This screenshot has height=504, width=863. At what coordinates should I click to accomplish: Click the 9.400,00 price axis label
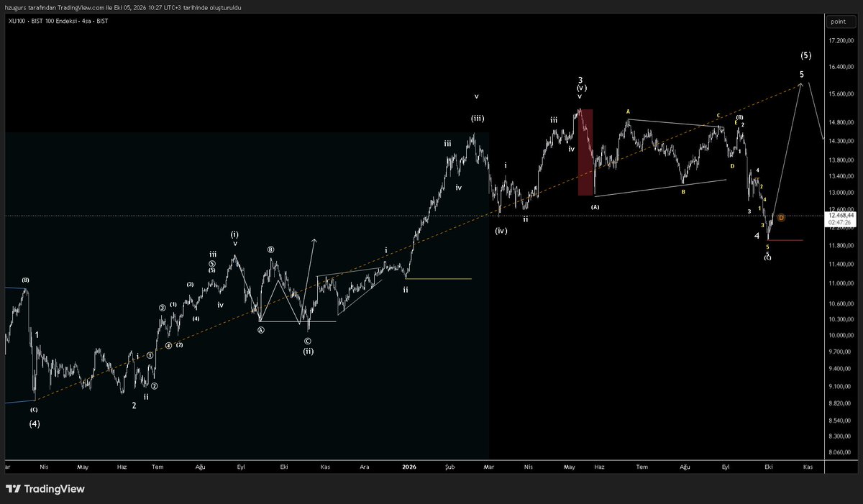click(841, 369)
